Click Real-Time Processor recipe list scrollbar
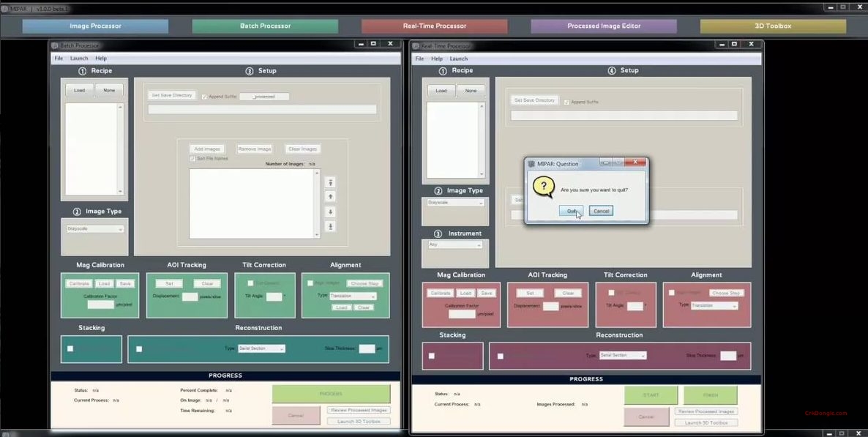Screen dimensions: 868x437 [x=482, y=140]
